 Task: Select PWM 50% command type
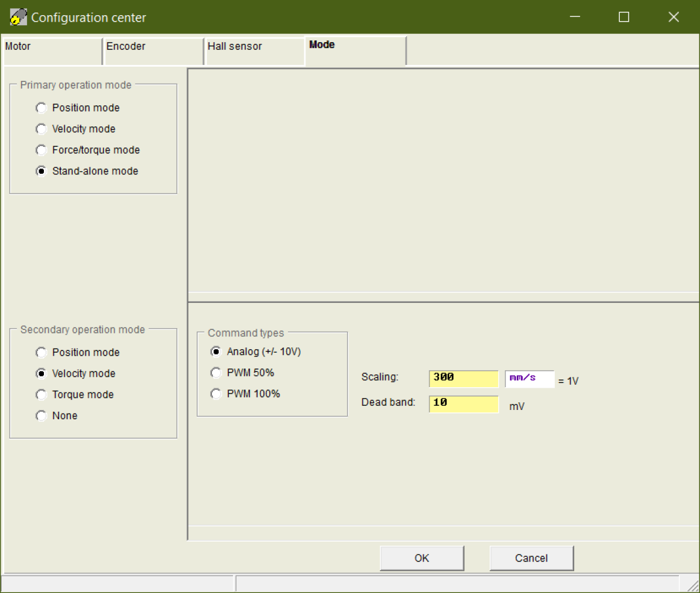click(x=216, y=373)
